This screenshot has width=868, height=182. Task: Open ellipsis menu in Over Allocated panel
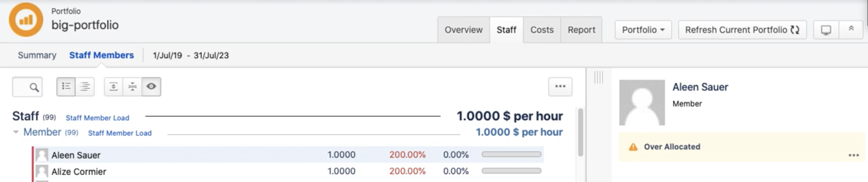tap(854, 155)
